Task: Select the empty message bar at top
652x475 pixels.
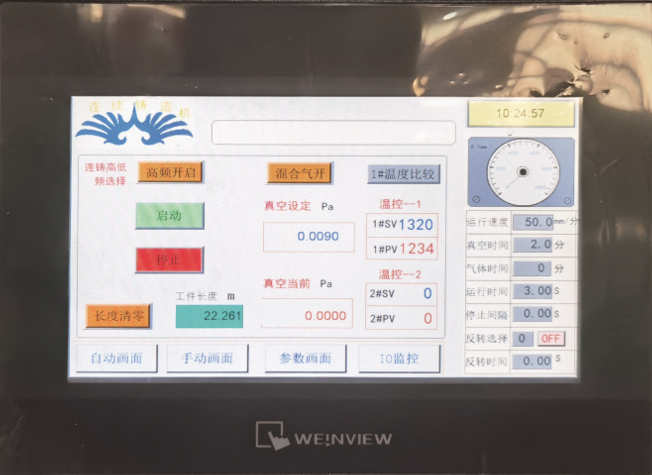Action: 333,133
